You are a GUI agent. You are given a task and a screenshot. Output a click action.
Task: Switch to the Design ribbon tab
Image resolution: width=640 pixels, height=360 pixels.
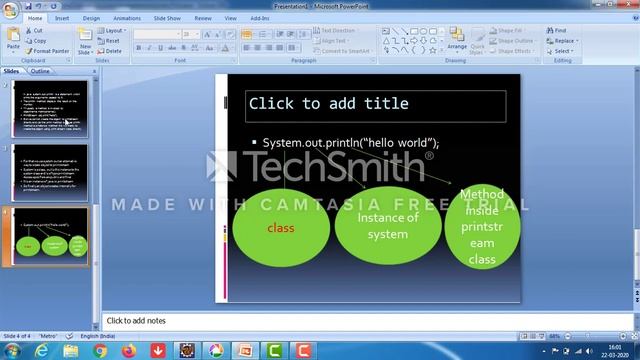(x=91, y=18)
